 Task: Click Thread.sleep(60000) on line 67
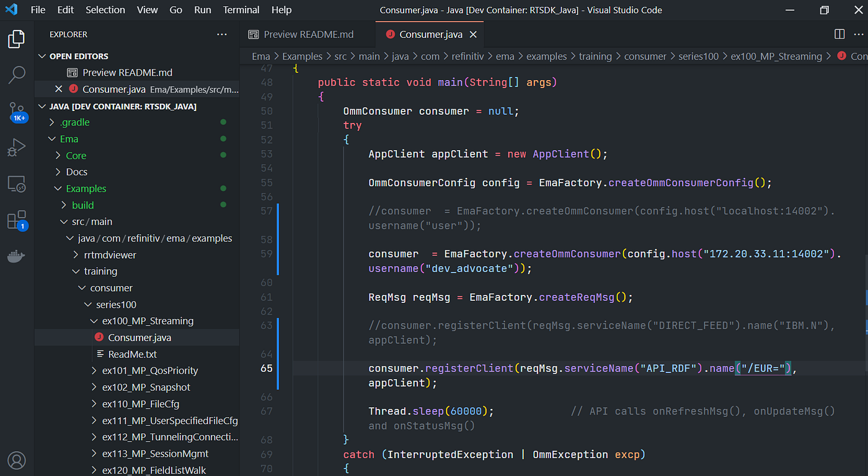click(x=431, y=411)
